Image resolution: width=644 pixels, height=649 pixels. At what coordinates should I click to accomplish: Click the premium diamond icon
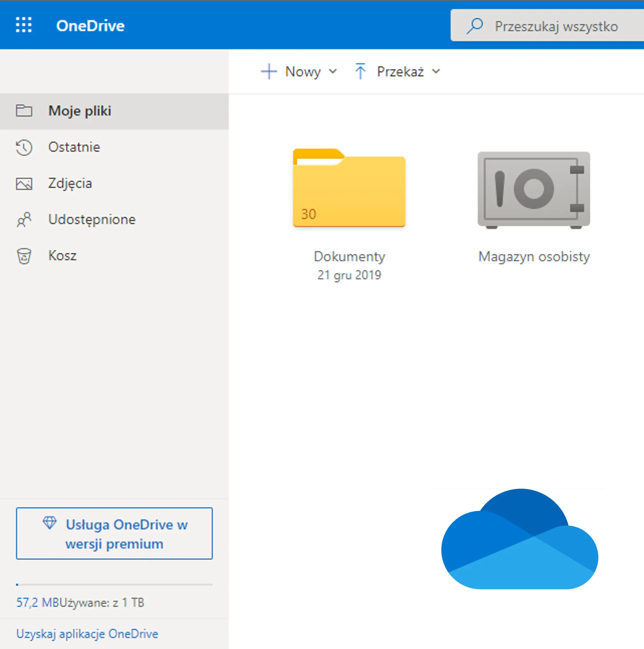[x=50, y=523]
